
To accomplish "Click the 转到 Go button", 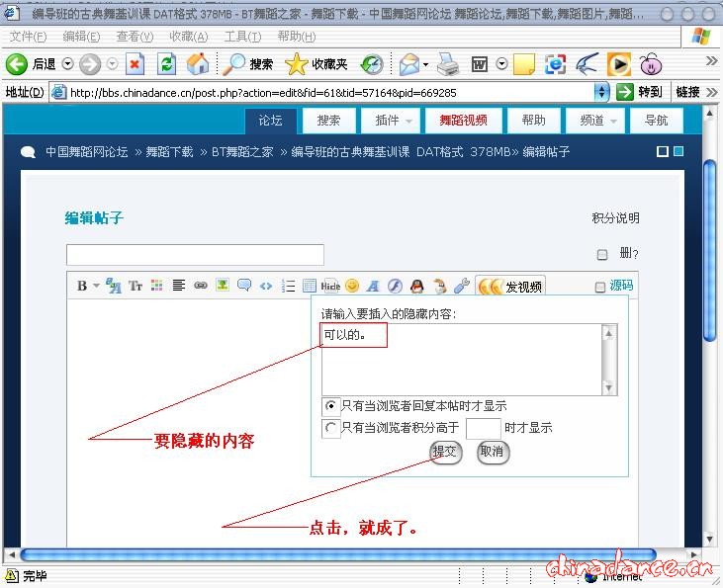I will [x=639, y=92].
